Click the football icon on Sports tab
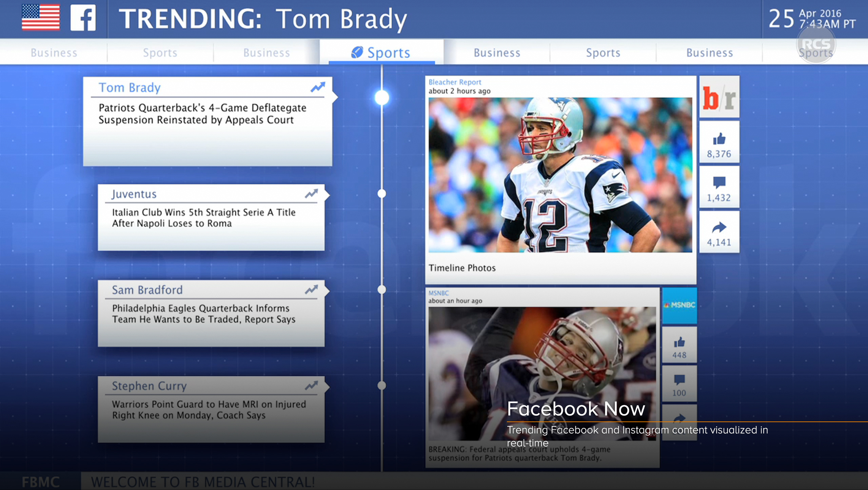 point(357,52)
